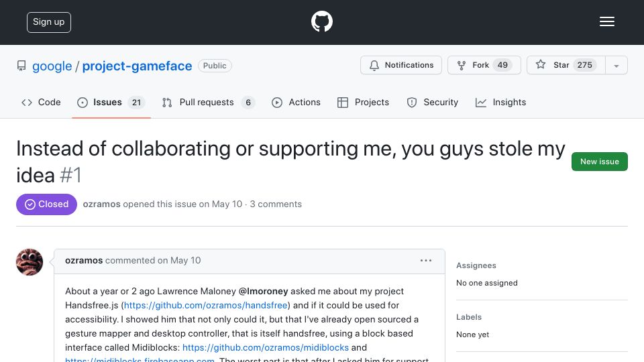644x362 pixels.
Task: Click the GitHub Octocat logo
Action: pyautogui.click(x=321, y=21)
